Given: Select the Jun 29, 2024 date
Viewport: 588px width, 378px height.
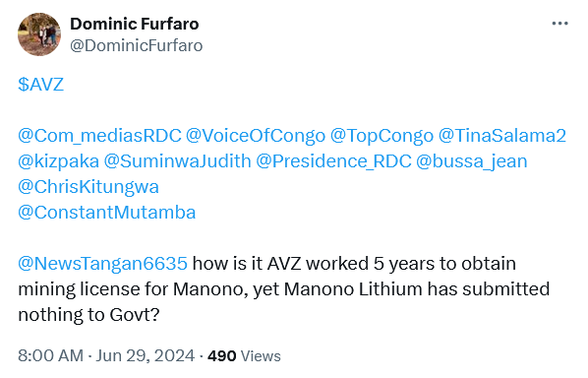Looking at the screenshot, I should point(146,356).
